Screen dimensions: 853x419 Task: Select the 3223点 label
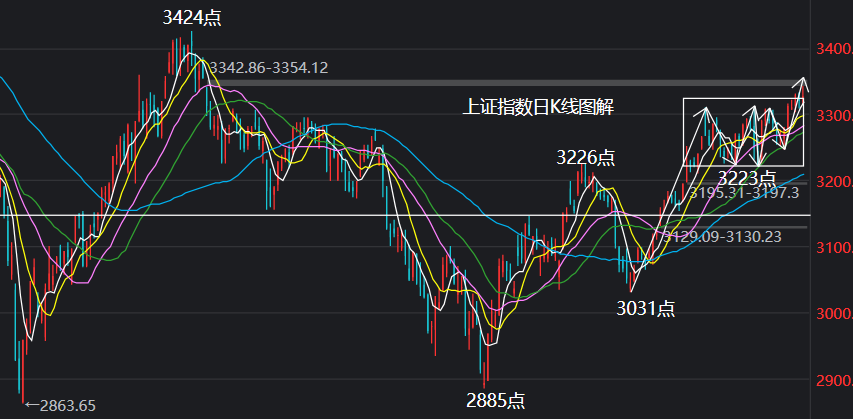coord(747,177)
